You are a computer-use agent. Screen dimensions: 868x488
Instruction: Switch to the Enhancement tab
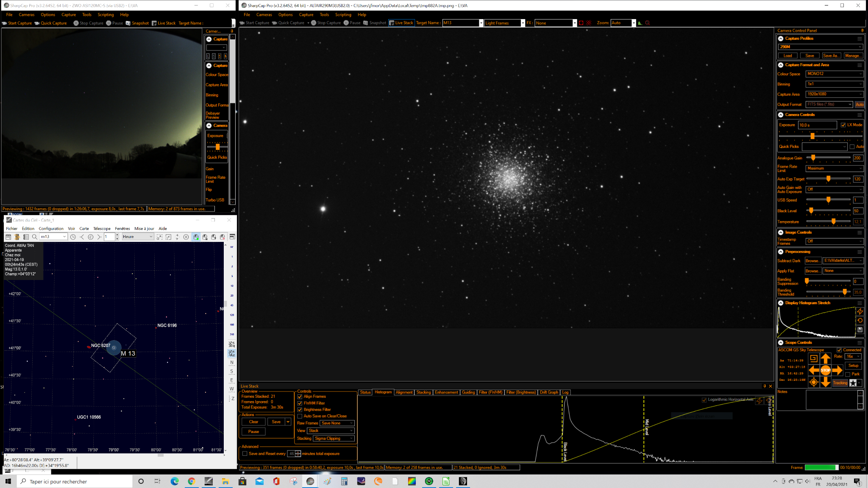pos(446,392)
